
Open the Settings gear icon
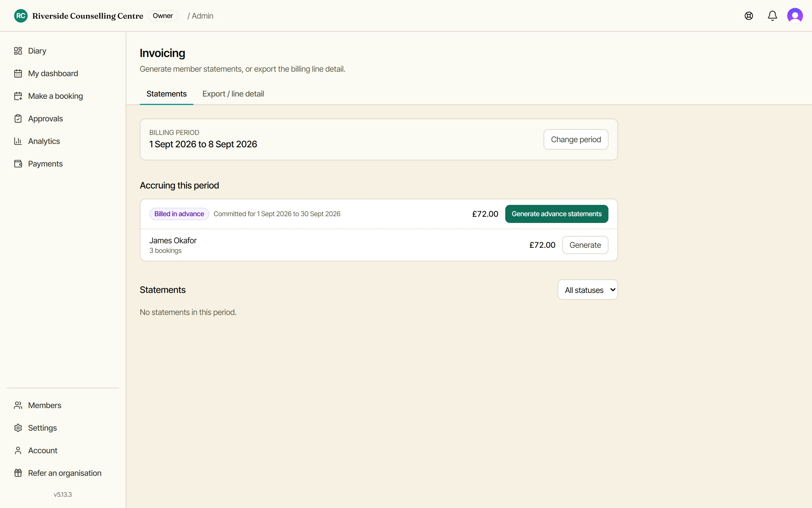tap(18, 428)
